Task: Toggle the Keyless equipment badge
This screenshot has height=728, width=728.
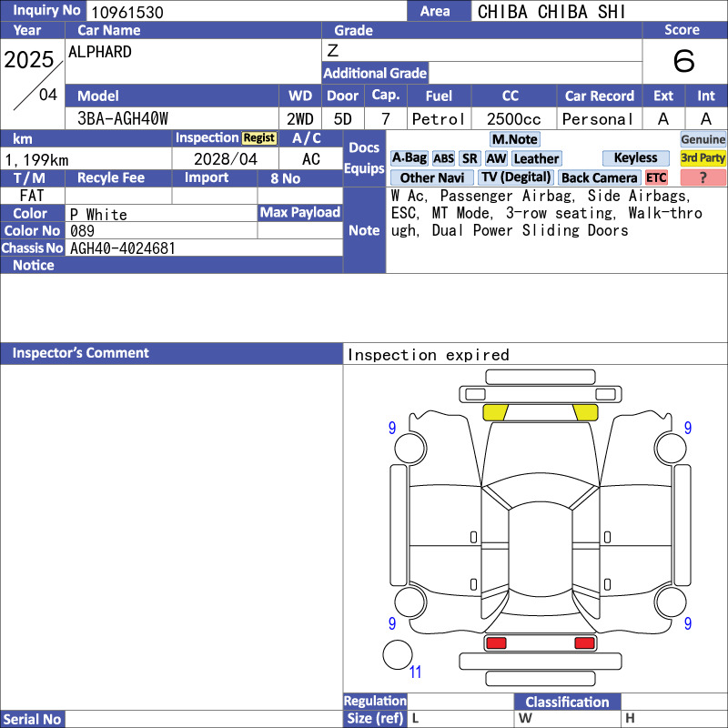Action: 635,158
